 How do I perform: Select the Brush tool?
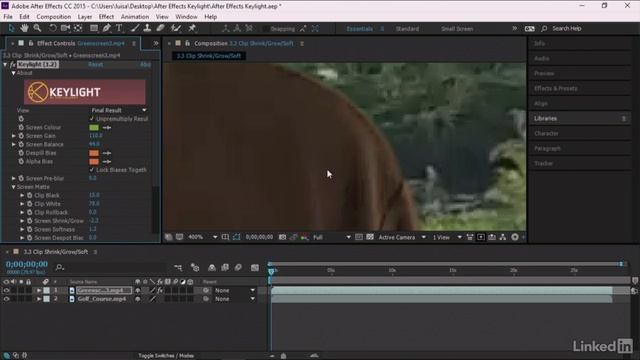tap(134, 28)
